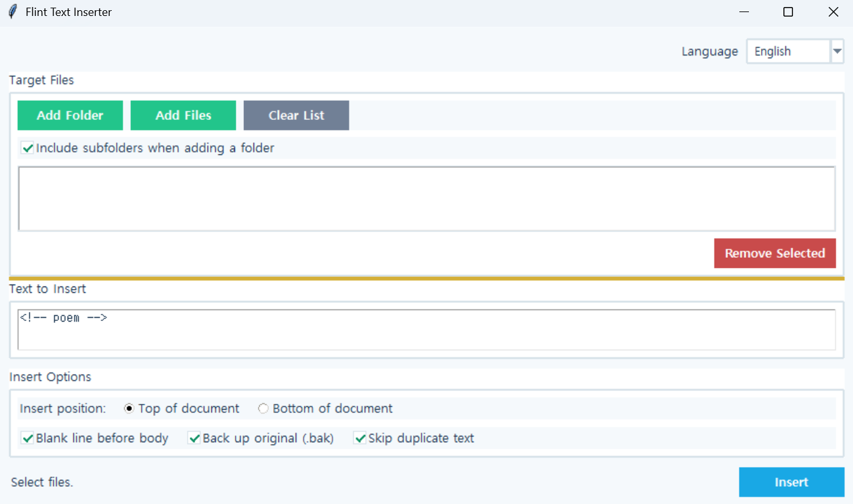
Task: Click the 'Insert Options' section heading
Action: (x=50, y=377)
